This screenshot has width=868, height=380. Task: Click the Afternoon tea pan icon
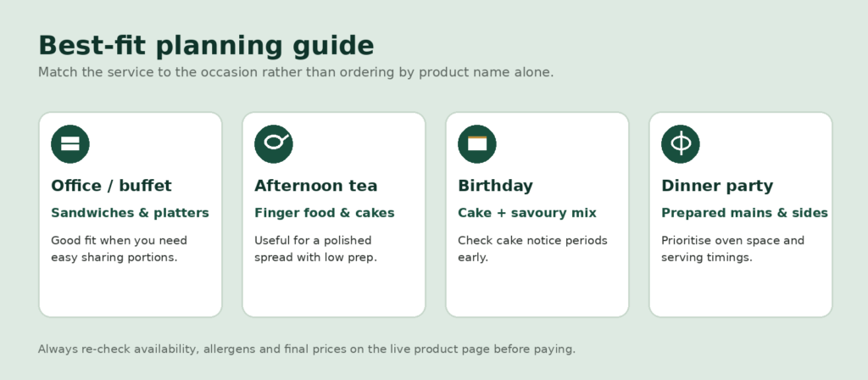point(274,144)
